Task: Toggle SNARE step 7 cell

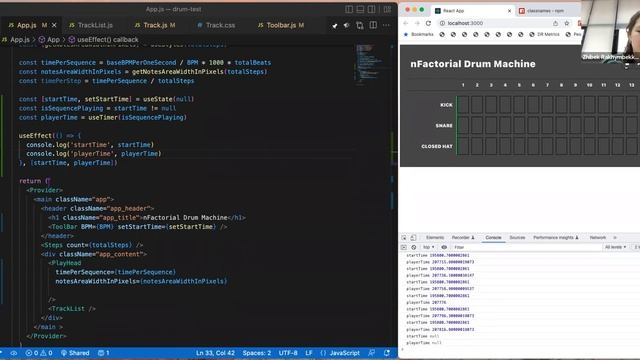Action: point(547,125)
